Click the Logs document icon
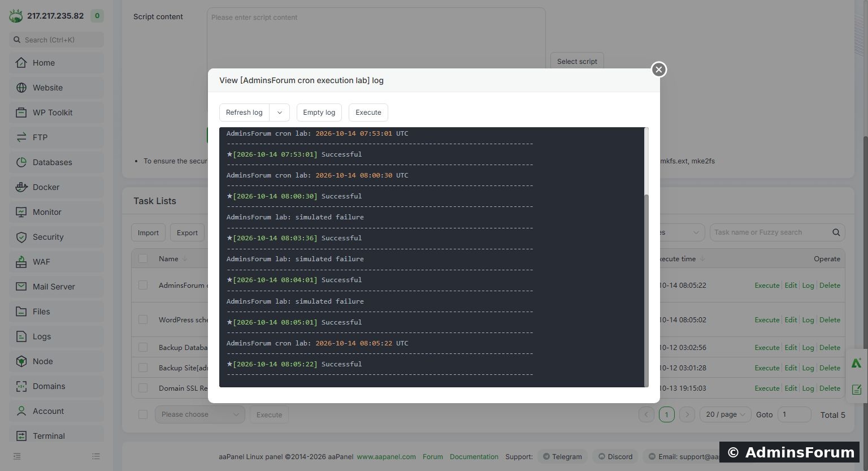This screenshot has height=471, width=868. pos(21,336)
